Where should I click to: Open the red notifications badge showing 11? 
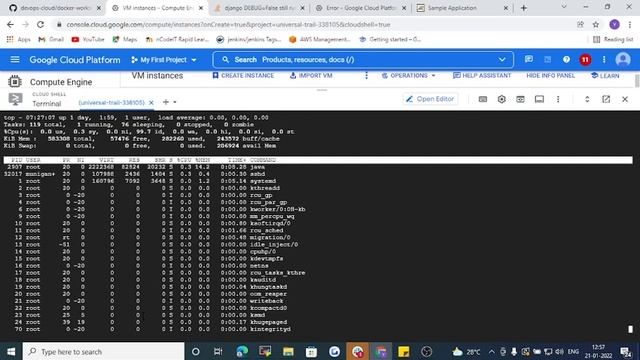click(585, 60)
